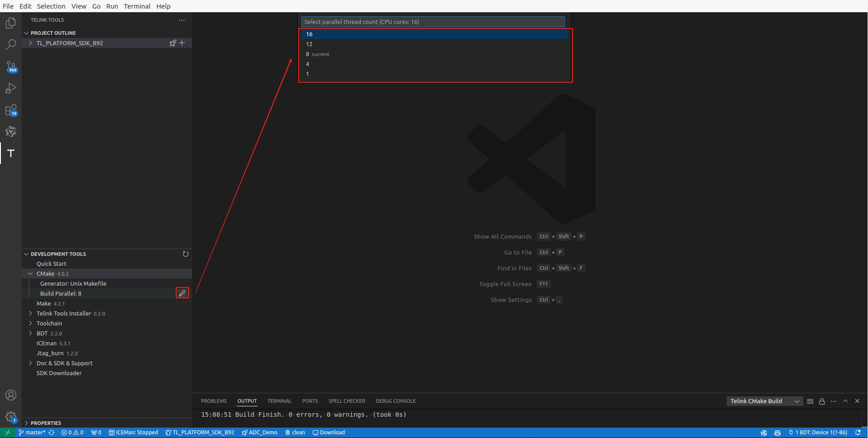Open the Extensions view icon

(11, 110)
